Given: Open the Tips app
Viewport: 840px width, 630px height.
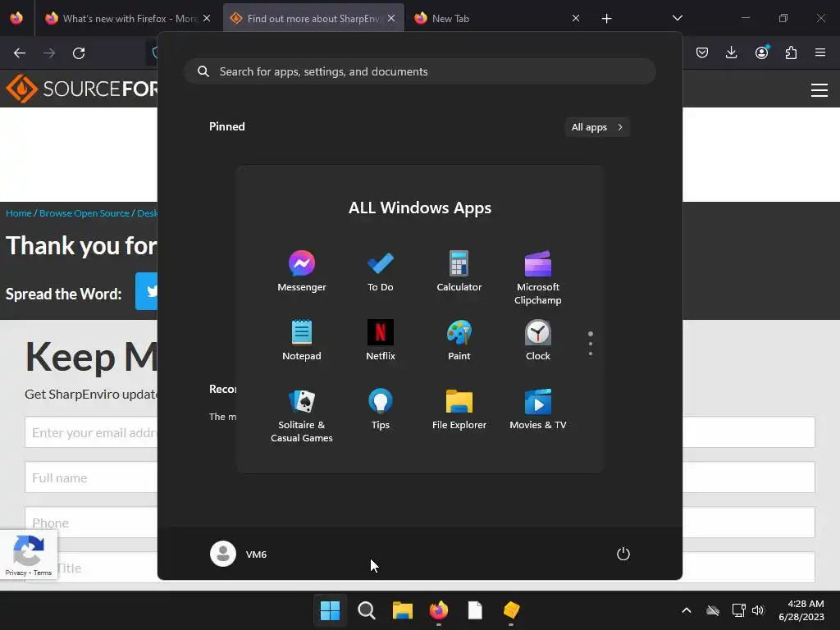Looking at the screenshot, I should pyautogui.click(x=381, y=409).
